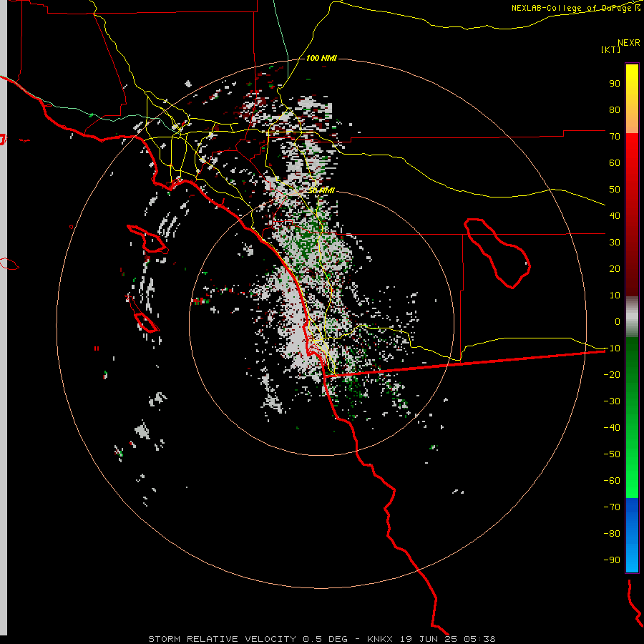Click the 50 NMI range ring label
Screen dimensions: 644x644
point(321,190)
